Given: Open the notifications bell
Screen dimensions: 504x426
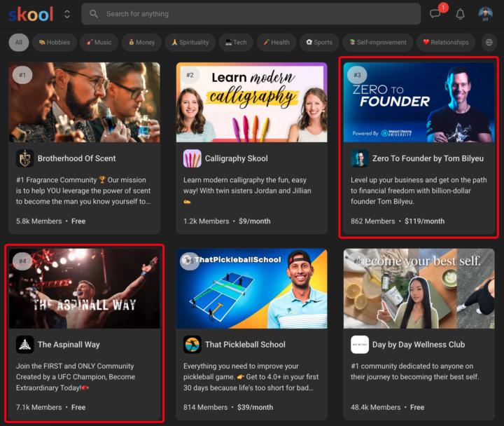Looking at the screenshot, I should coord(461,14).
